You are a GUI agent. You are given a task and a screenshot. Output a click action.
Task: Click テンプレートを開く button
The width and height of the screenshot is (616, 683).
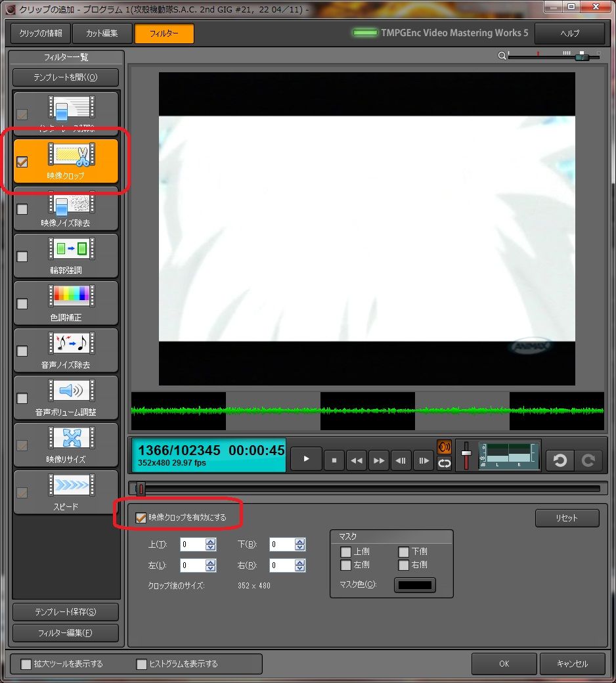coord(66,77)
